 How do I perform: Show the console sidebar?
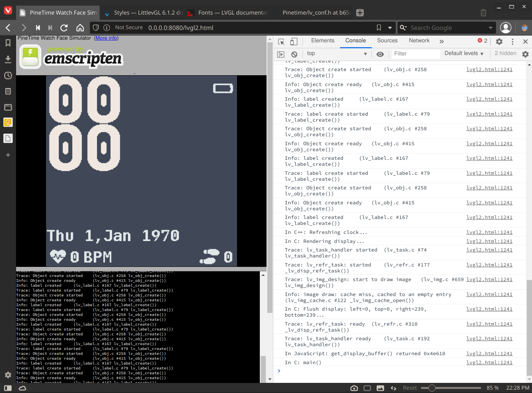point(281,54)
